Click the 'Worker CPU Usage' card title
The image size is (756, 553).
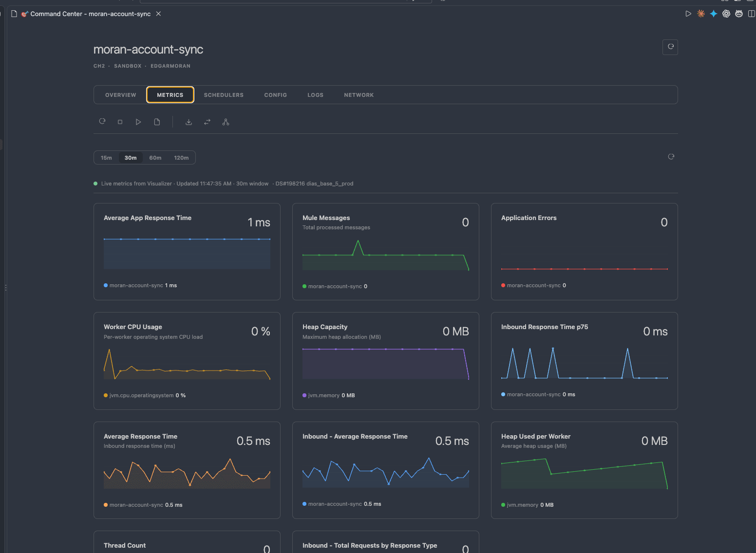coord(133,327)
